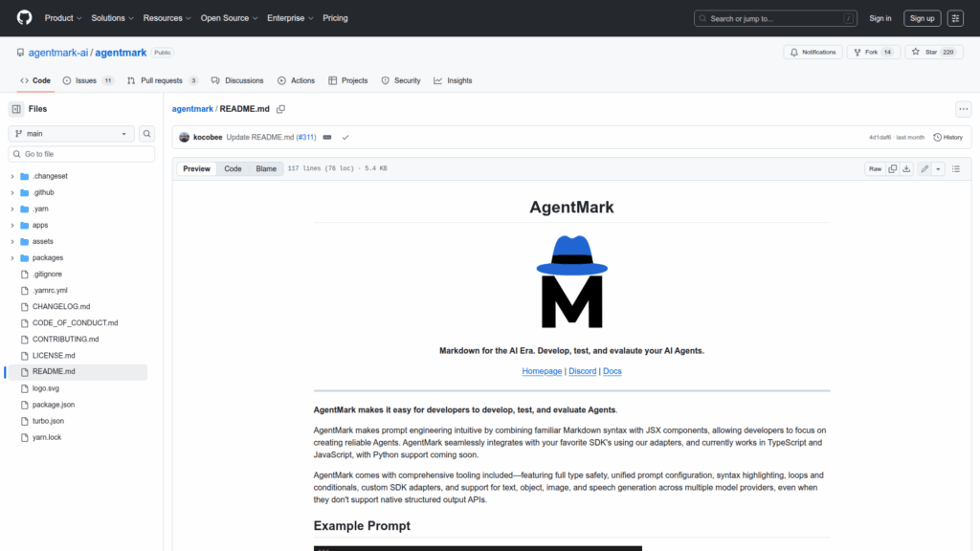Expand the .yarn folder
The width and height of the screenshot is (980, 551).
pos(11,209)
